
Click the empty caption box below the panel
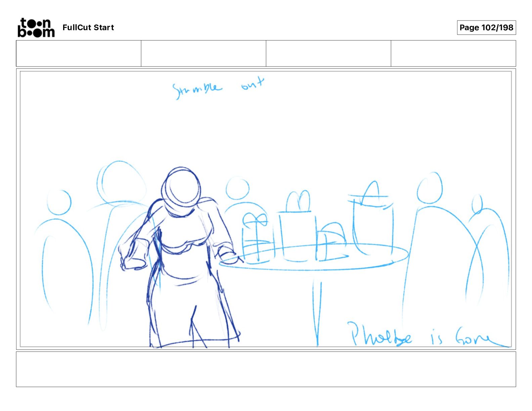coord(266,369)
